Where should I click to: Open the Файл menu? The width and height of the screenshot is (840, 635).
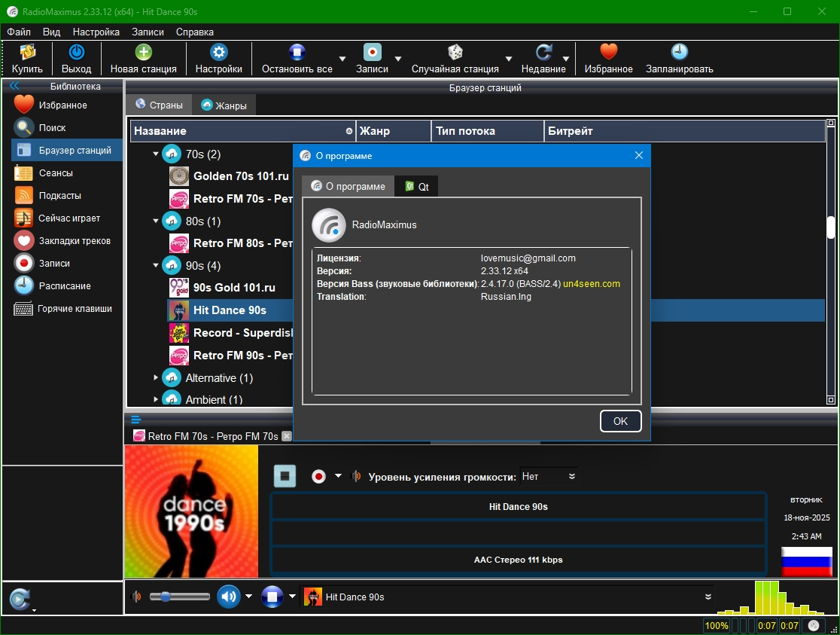19,32
